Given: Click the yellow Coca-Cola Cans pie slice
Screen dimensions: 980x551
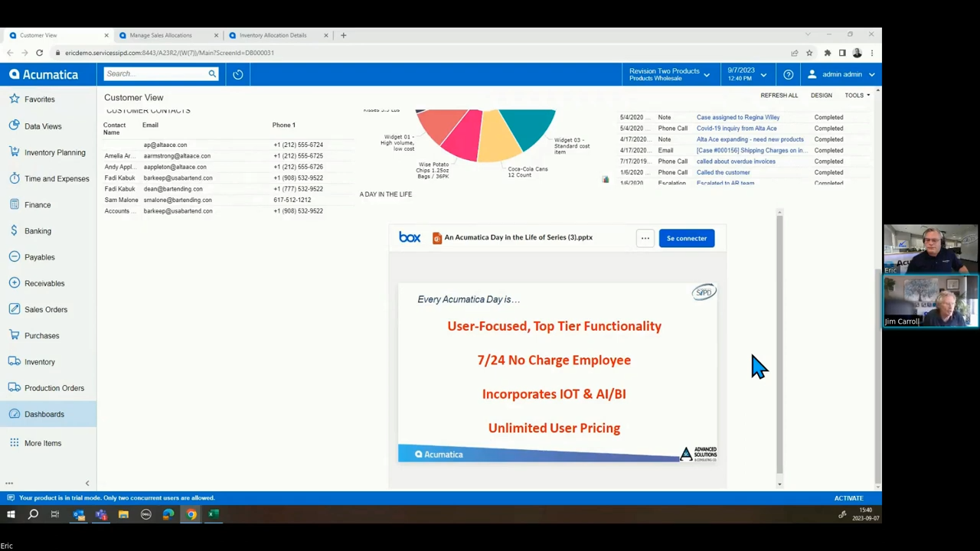Looking at the screenshot, I should coord(498,140).
